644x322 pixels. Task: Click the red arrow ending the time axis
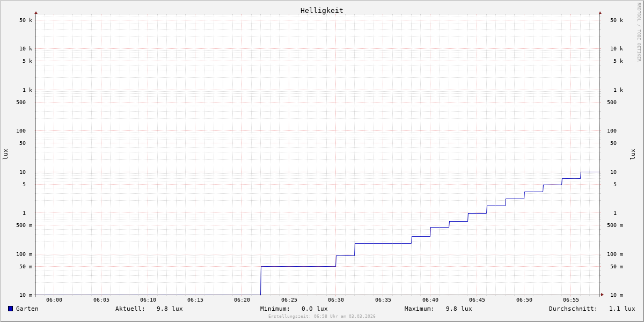point(602,295)
